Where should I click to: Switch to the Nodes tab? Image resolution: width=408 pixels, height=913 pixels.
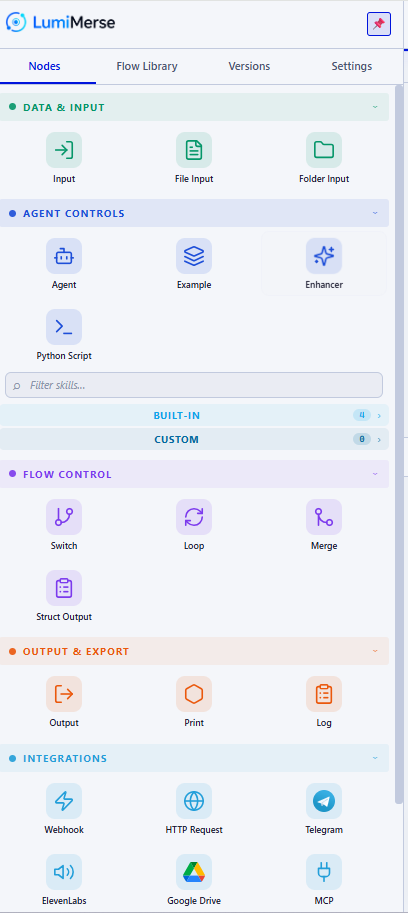[44, 66]
